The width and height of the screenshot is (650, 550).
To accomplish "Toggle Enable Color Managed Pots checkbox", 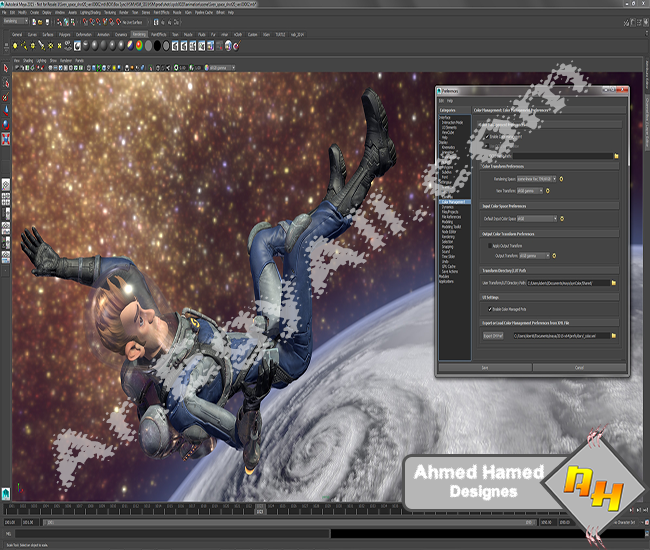I will [x=490, y=309].
